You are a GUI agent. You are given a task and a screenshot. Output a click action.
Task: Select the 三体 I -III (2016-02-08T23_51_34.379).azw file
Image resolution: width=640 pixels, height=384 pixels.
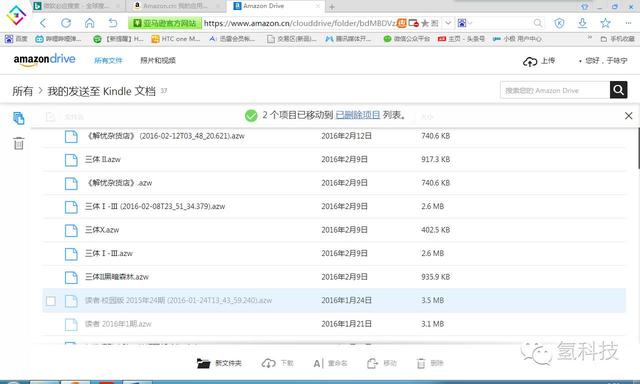point(155,206)
